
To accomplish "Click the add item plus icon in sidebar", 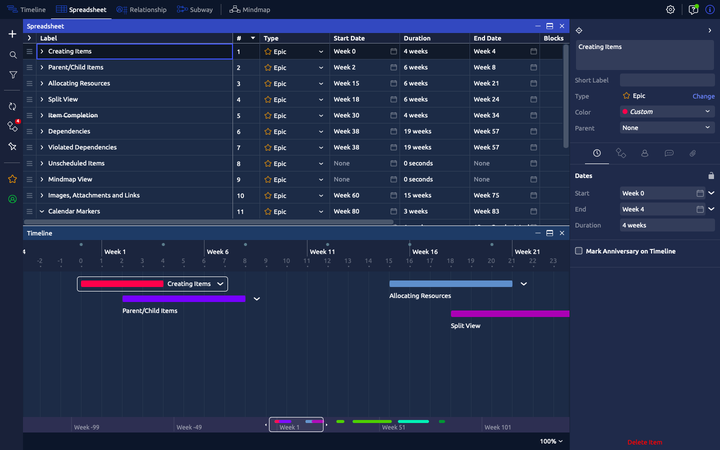I will coord(12,34).
